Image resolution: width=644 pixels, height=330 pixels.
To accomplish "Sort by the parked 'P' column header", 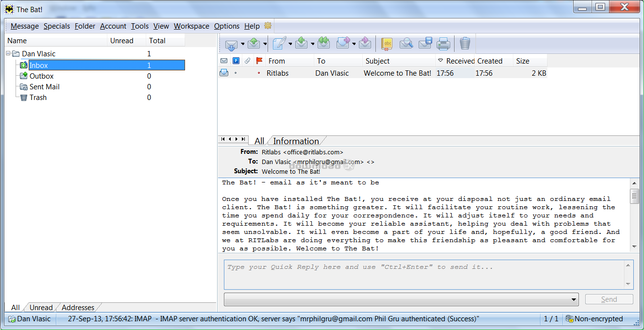I will (x=236, y=61).
